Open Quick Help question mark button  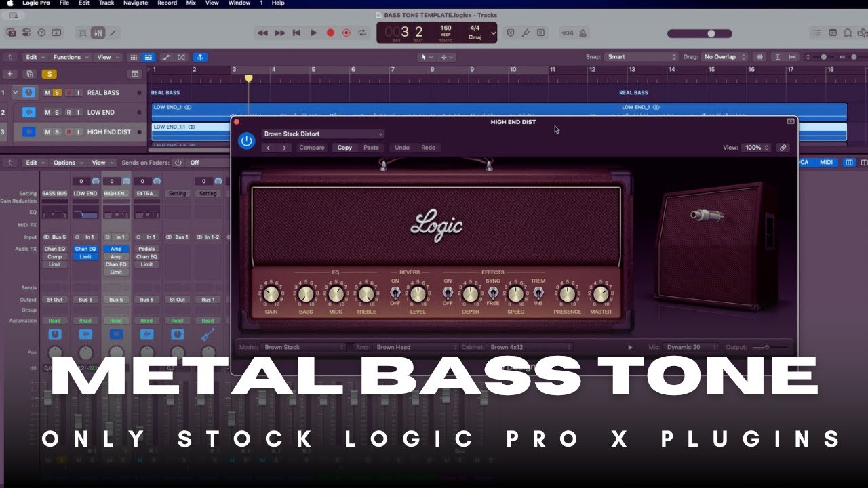pos(41,33)
